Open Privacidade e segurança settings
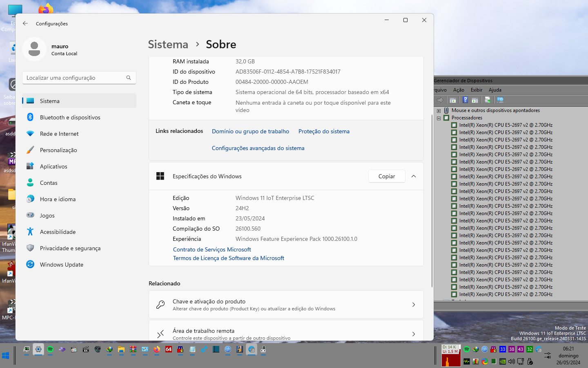This screenshot has width=588, height=368. 79,248
